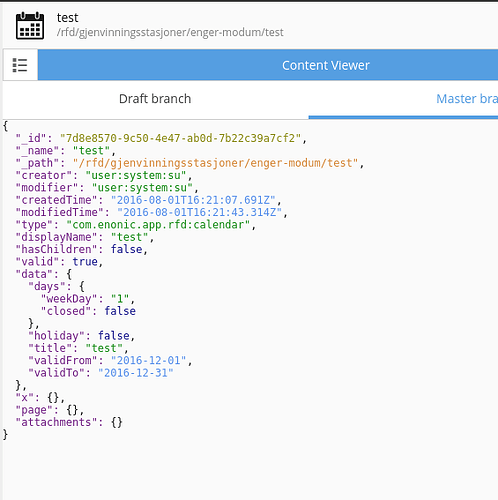This screenshot has height=500, width=498.
Task: Click the "attachments" key in JSON
Action: (56, 422)
